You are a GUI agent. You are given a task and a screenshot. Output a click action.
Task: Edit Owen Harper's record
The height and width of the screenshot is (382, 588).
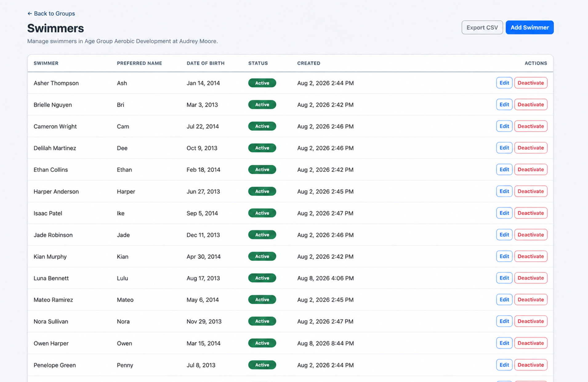coord(504,343)
